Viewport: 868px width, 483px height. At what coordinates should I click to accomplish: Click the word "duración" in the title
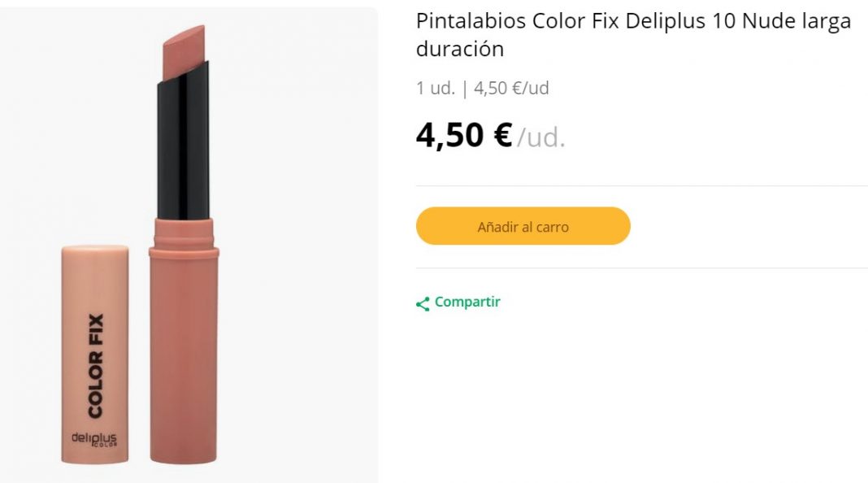pos(460,49)
